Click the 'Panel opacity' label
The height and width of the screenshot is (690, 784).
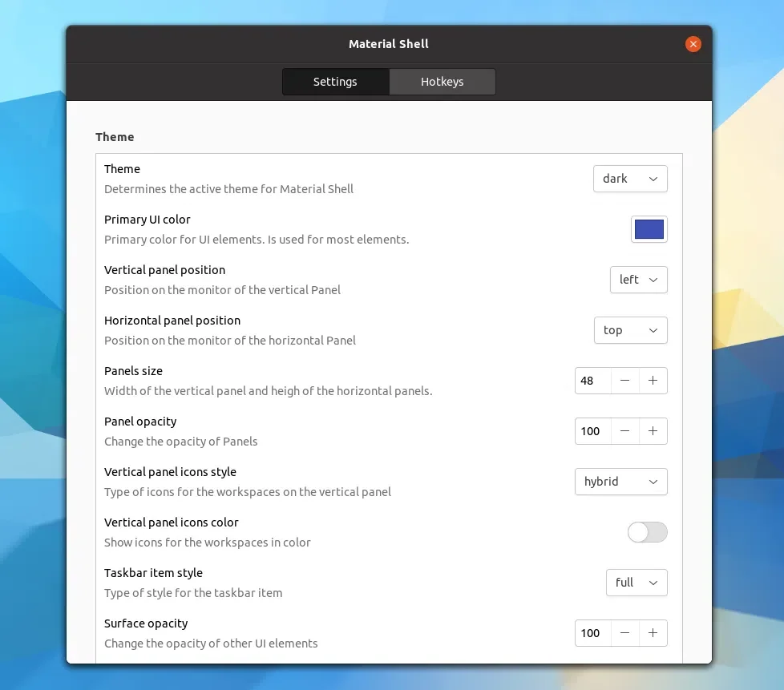click(140, 422)
